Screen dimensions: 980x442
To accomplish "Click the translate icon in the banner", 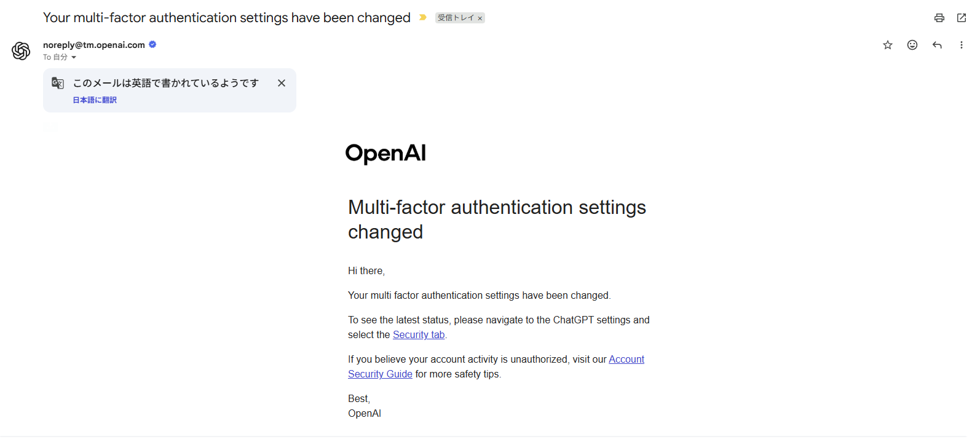I will coord(58,83).
